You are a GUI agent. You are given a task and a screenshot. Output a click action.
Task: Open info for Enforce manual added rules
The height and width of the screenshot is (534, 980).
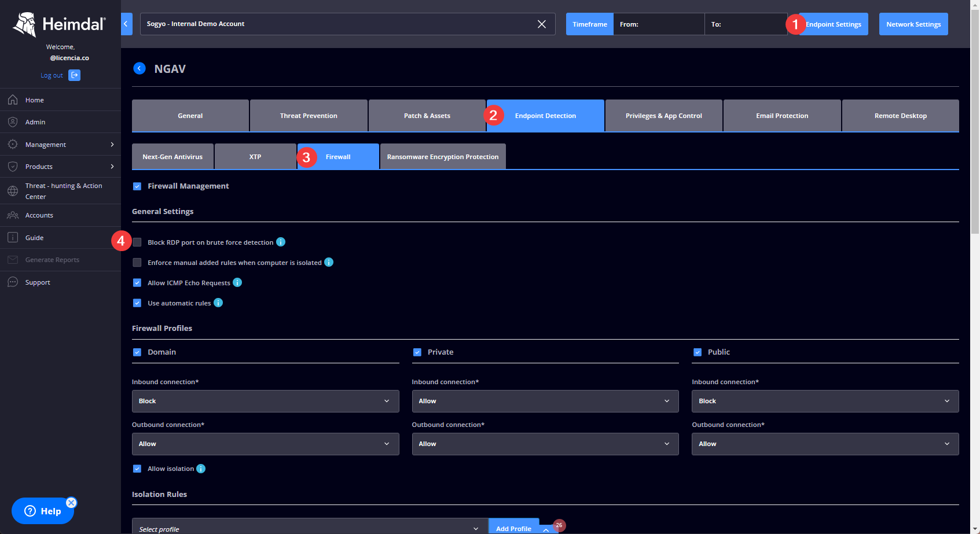point(329,262)
